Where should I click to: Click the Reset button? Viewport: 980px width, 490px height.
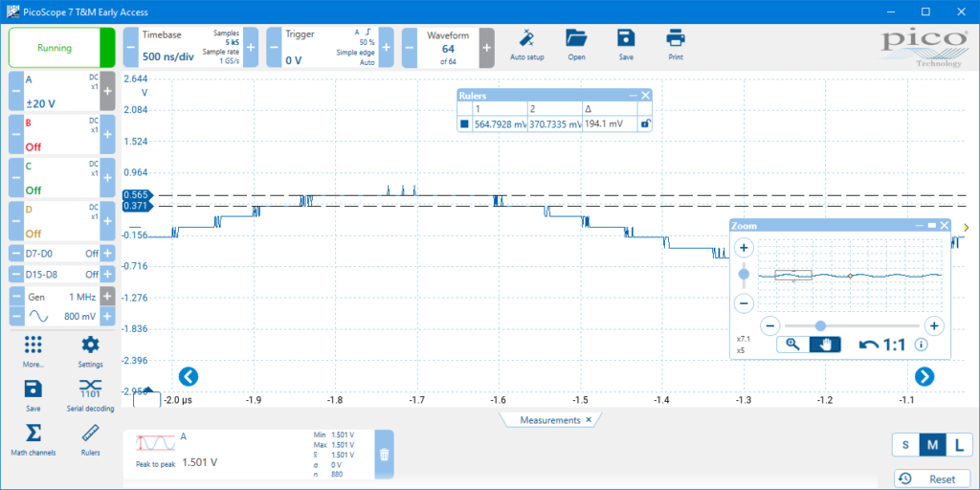pyautogui.click(x=933, y=479)
